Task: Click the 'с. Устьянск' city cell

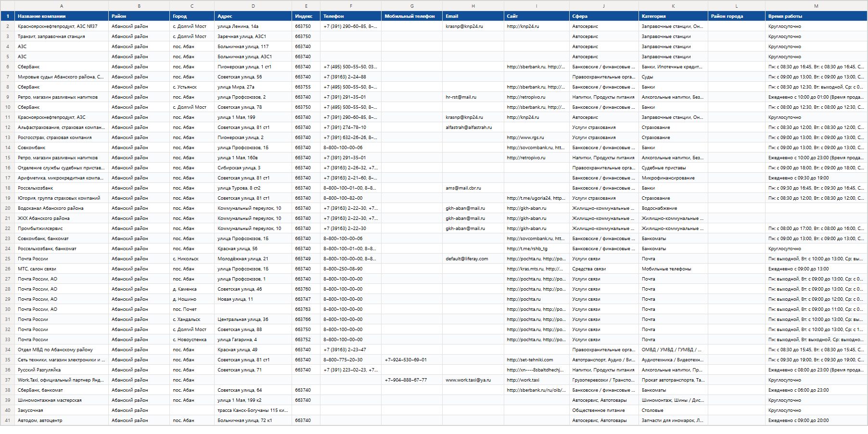Action: coord(192,87)
